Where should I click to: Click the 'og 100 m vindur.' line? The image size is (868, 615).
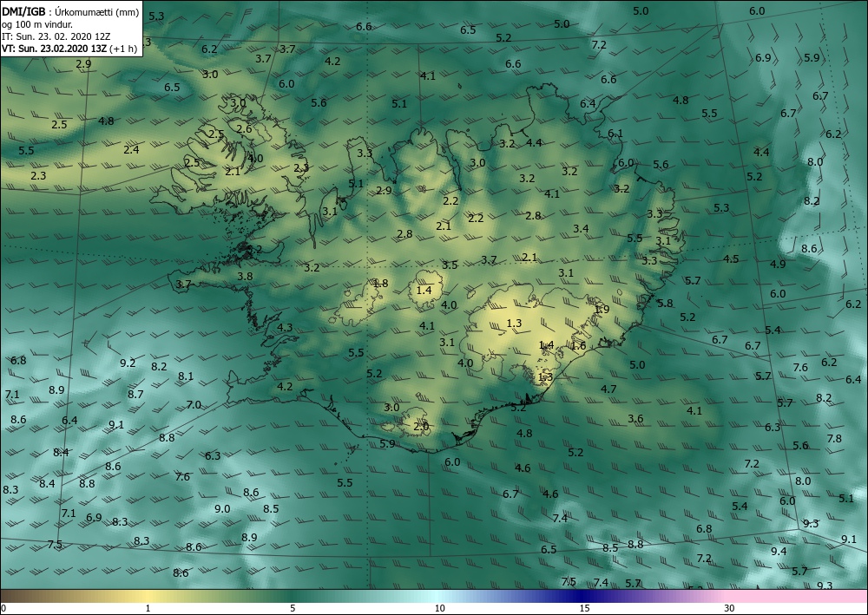tap(36, 24)
